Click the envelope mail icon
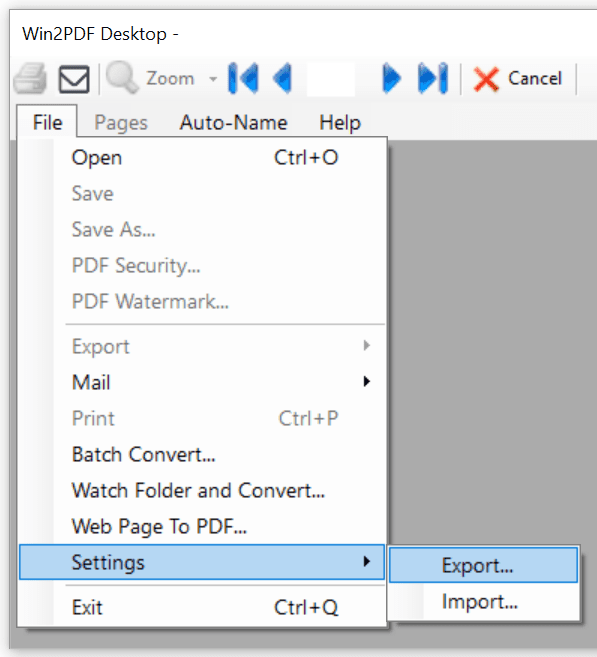Viewport: 597px width, 657px height. point(74,79)
